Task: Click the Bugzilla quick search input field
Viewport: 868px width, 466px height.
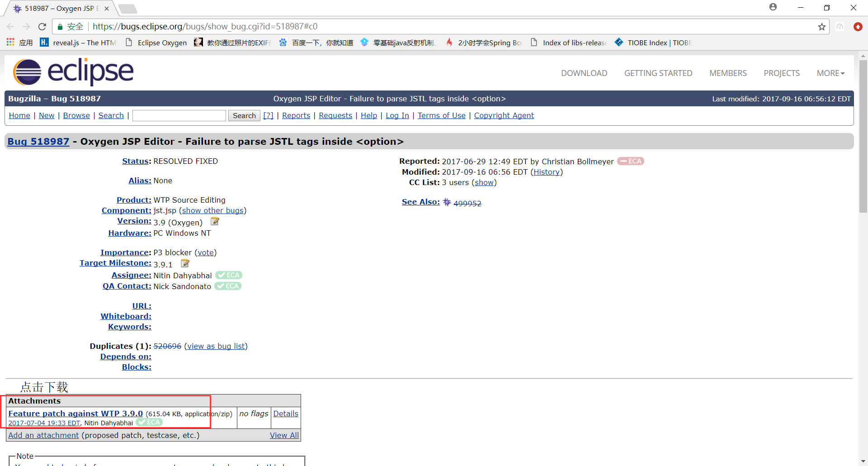Action: pyautogui.click(x=179, y=115)
